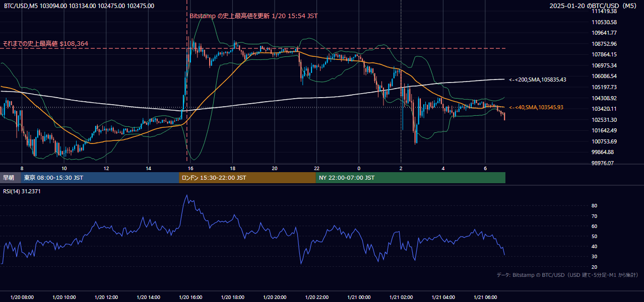This screenshot has height=302, width=644.
Task: Click price axis value 107864.15
Action: pyautogui.click(x=605, y=54)
